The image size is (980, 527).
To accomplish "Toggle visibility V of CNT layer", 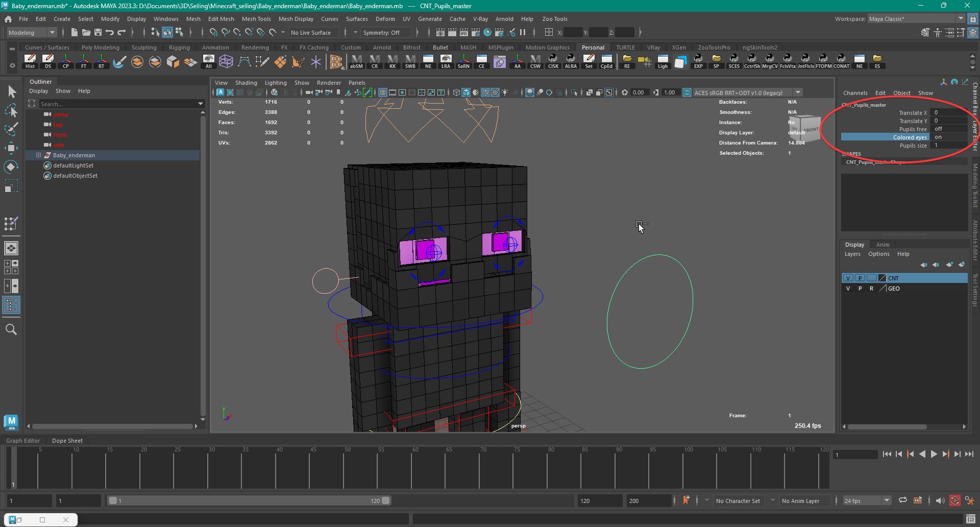I will 848,278.
